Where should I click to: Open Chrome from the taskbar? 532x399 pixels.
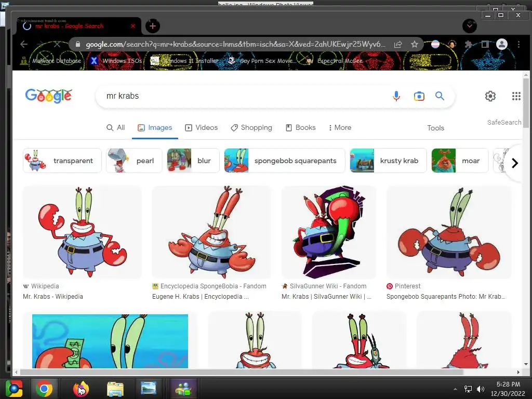click(44, 389)
